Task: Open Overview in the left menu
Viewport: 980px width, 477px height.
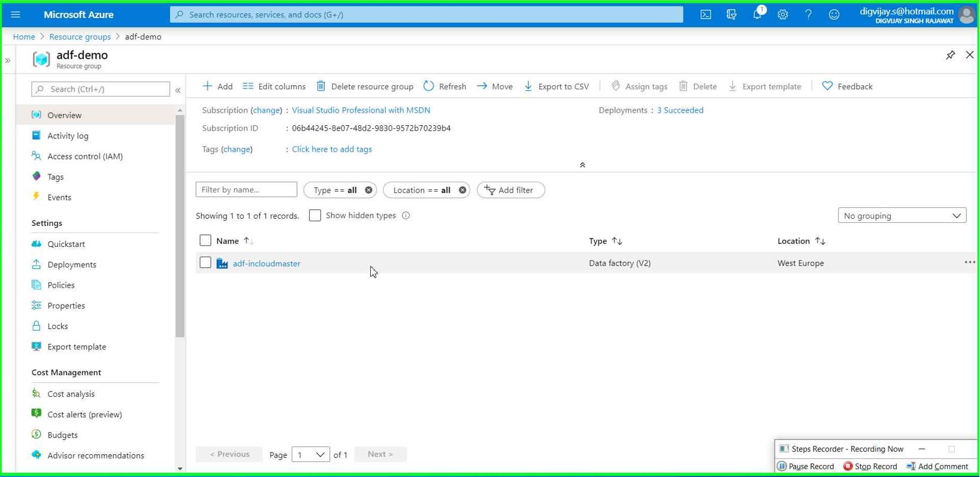Action: click(96, 115)
